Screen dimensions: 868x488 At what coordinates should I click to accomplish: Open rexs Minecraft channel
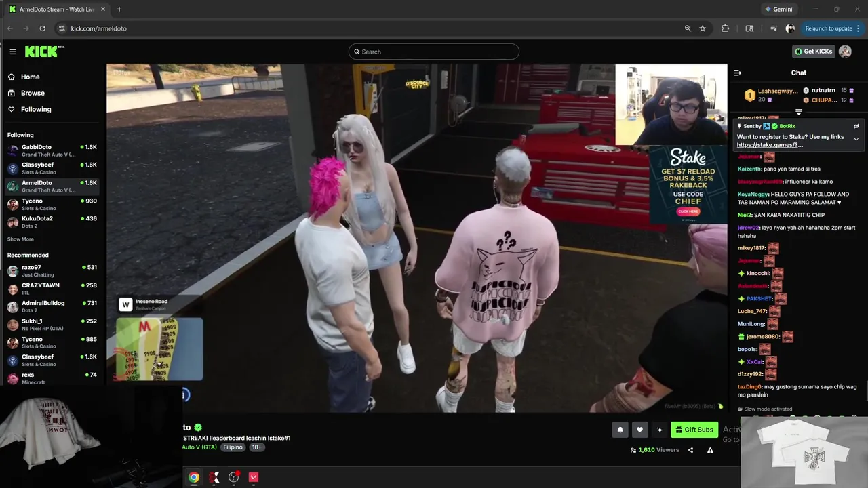pos(52,378)
